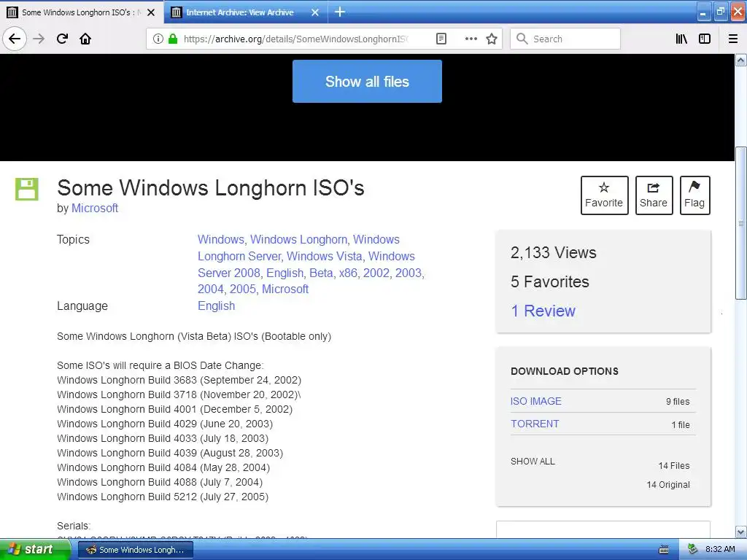The width and height of the screenshot is (747, 560).
Task: Open the Server 2008 topic link
Action: click(229, 273)
